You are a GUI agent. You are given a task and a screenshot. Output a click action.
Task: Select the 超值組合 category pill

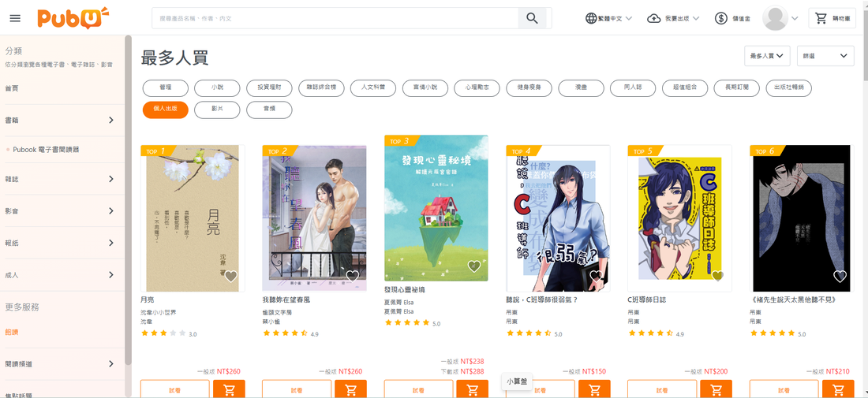click(x=685, y=88)
